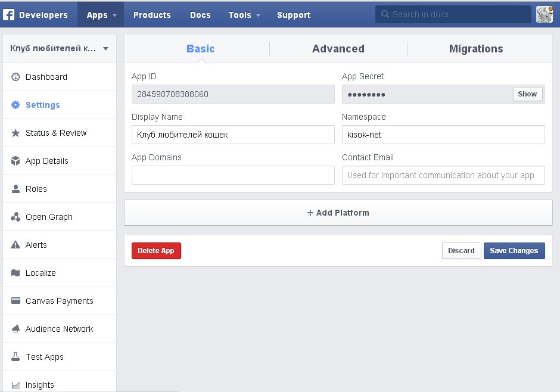The width and height of the screenshot is (560, 392).
Task: Go to the Alerts page
Action: click(60, 245)
